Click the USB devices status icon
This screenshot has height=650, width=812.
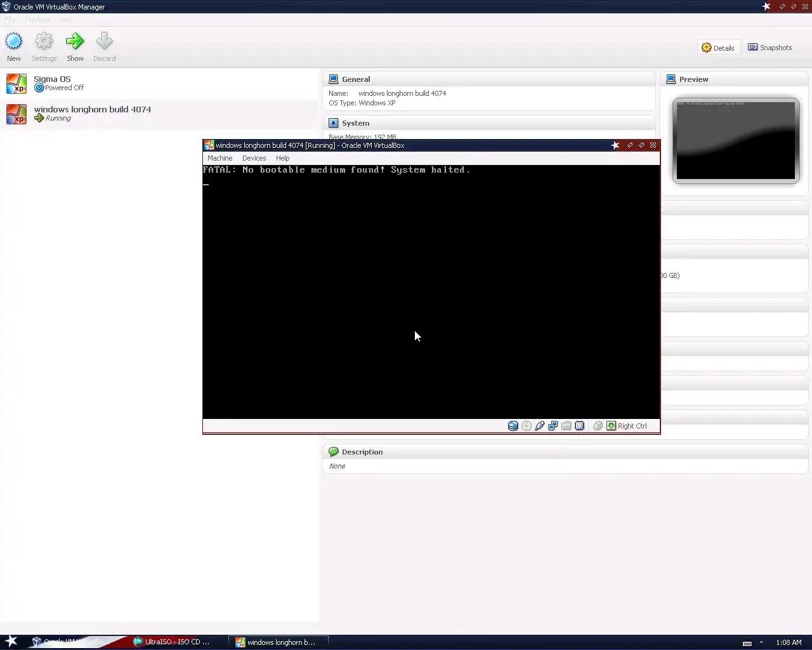[x=540, y=426]
